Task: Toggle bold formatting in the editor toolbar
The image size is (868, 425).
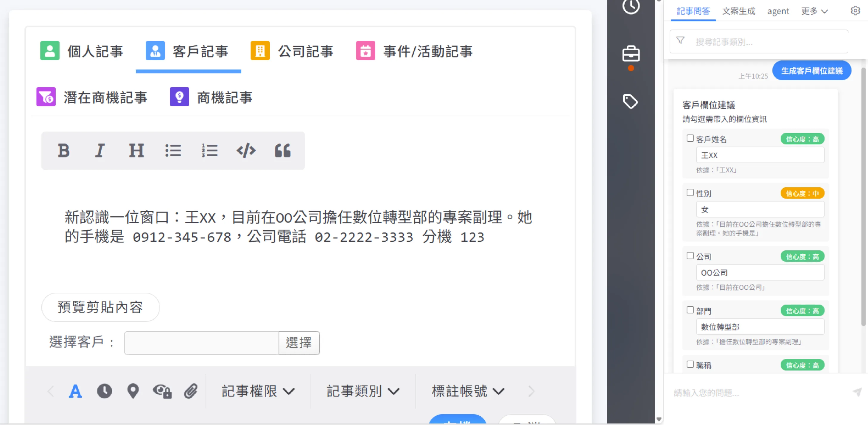Action: point(63,151)
